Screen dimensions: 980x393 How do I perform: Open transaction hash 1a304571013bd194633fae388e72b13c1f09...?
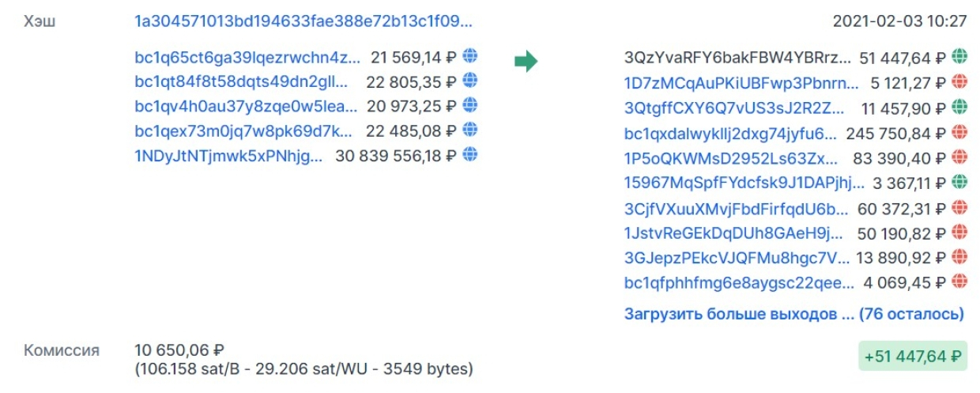click(x=304, y=21)
